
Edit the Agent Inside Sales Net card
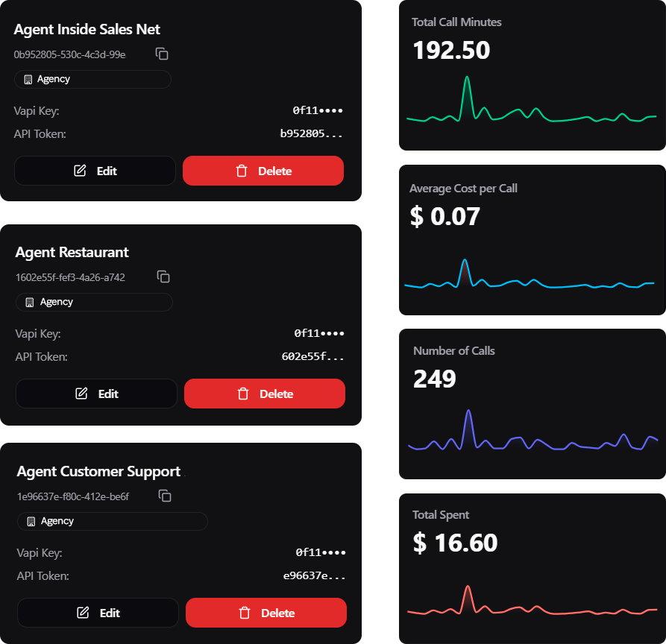tap(95, 171)
